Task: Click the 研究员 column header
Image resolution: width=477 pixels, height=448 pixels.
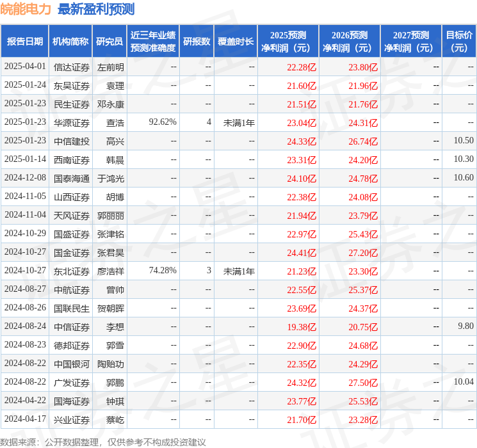Action: [109, 42]
